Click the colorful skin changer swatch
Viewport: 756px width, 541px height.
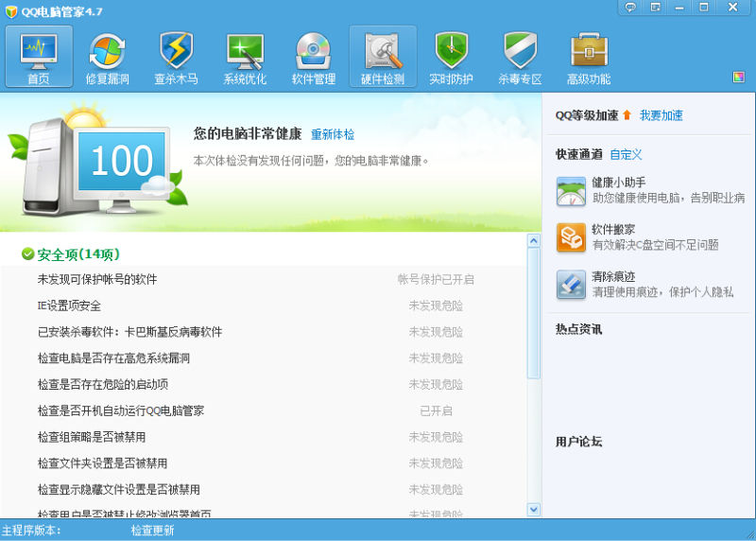(739, 77)
